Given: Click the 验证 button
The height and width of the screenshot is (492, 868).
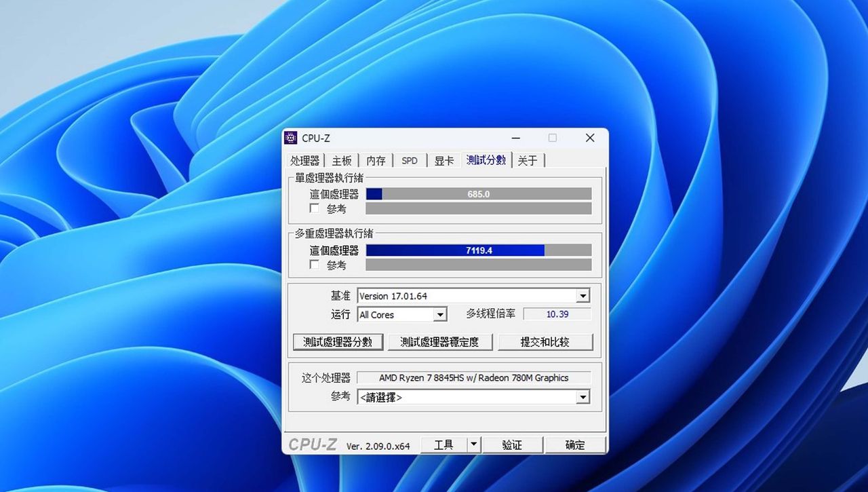Looking at the screenshot, I should [x=513, y=445].
